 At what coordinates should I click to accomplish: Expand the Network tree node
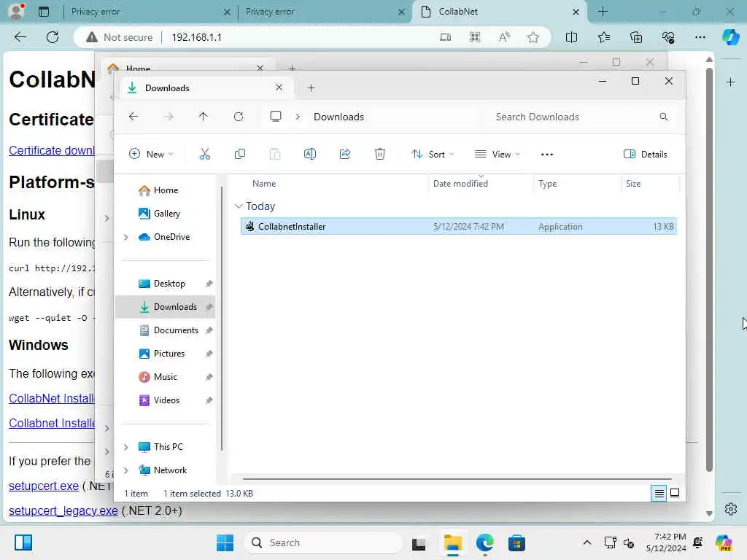click(125, 470)
